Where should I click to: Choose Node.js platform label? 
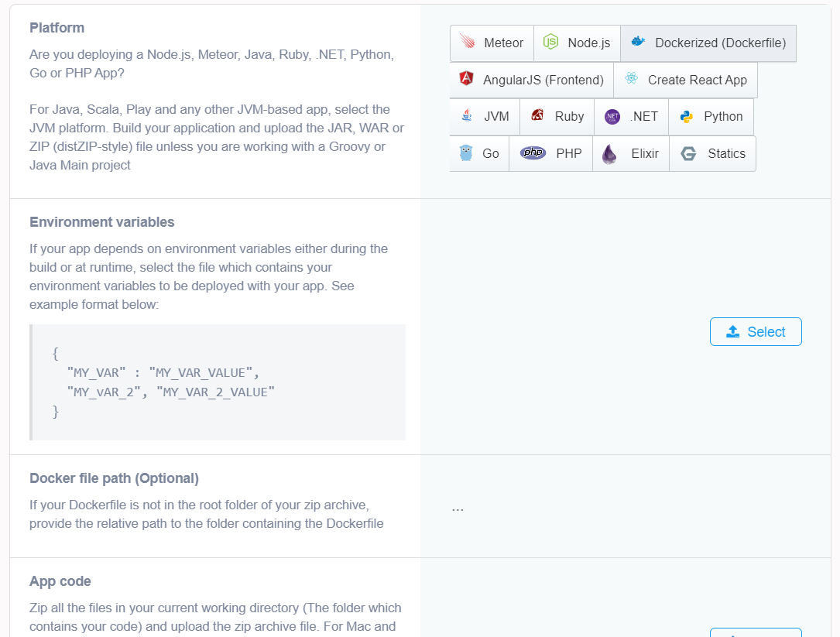[588, 43]
